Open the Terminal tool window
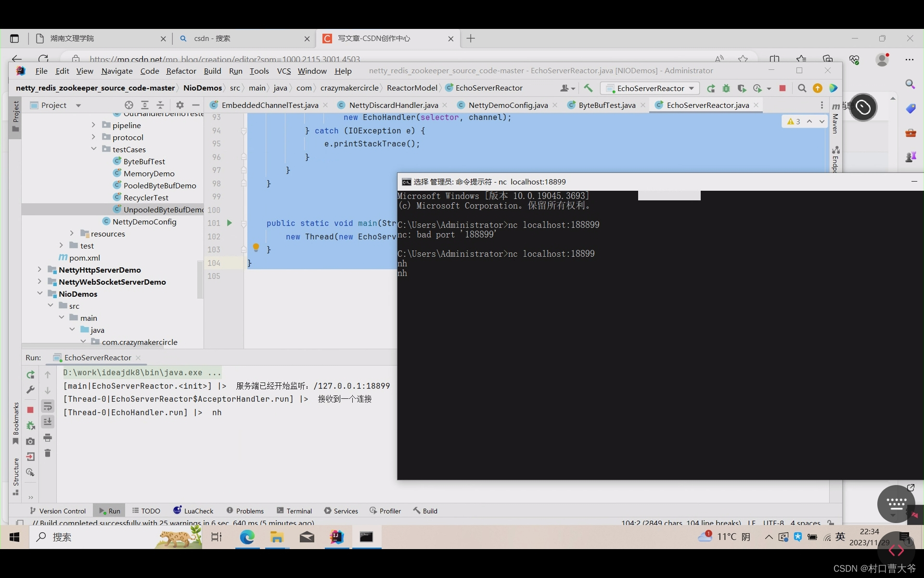924x578 pixels. [x=295, y=511]
